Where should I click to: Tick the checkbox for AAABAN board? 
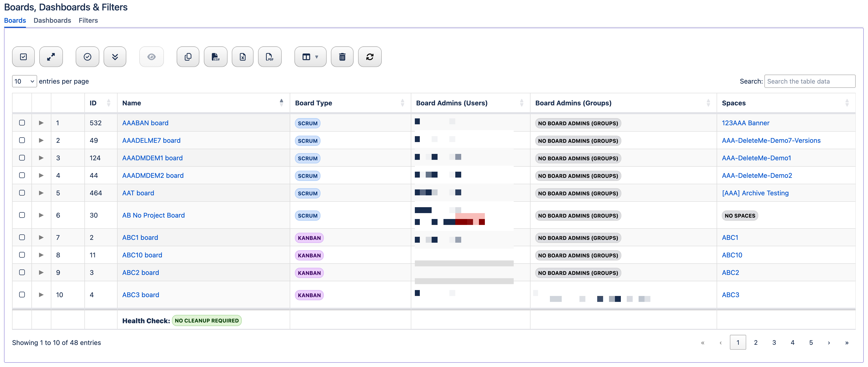coord(22,123)
